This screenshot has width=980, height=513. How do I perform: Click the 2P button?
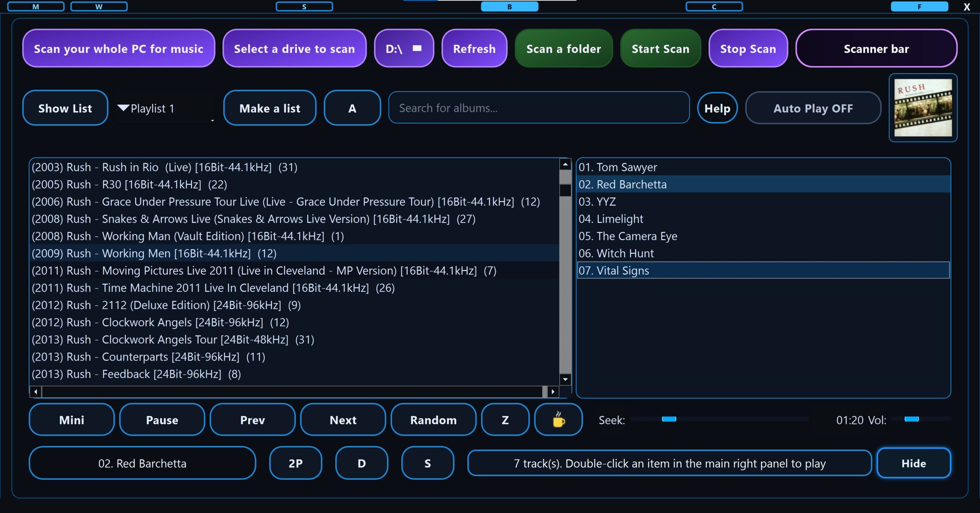(296, 463)
